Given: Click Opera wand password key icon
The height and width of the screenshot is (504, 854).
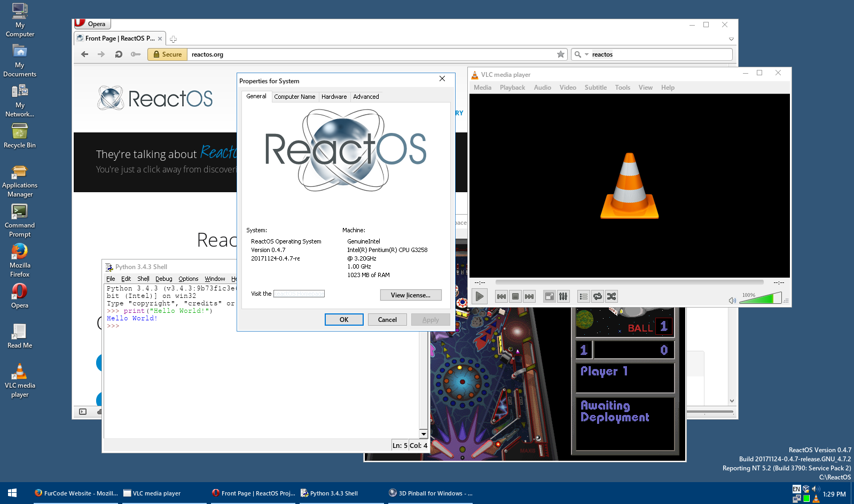Looking at the screenshot, I should (x=136, y=54).
